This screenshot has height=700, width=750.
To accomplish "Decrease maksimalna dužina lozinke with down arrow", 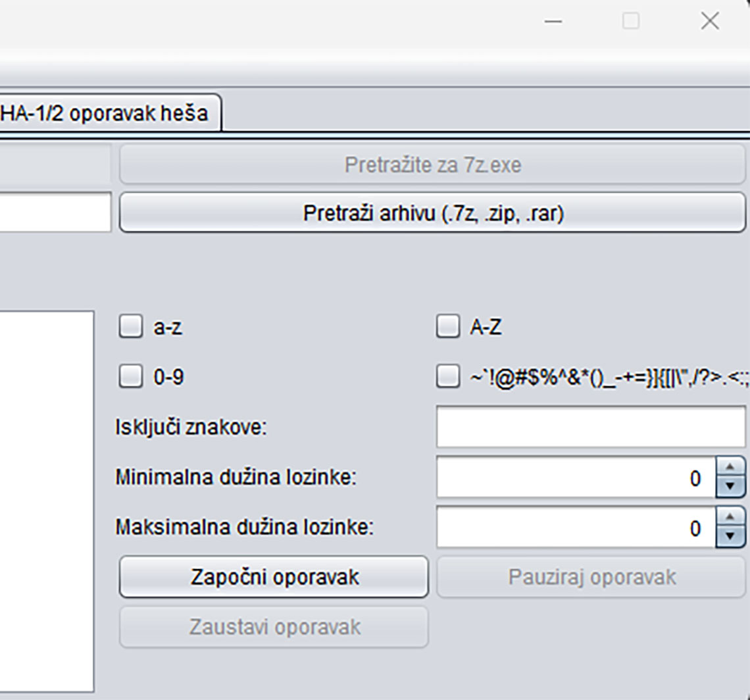I will click(x=729, y=537).
